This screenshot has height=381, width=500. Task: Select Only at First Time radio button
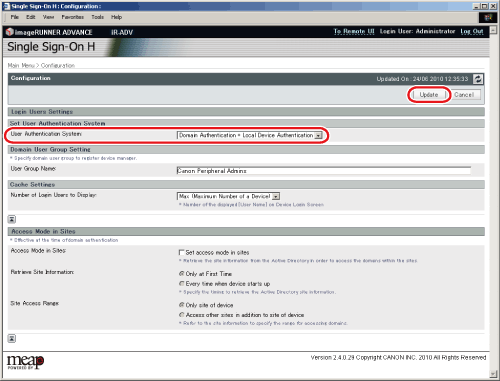pos(182,274)
